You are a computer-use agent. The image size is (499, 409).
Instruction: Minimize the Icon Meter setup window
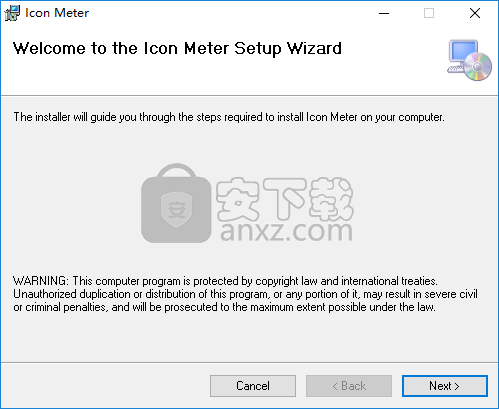(384, 13)
